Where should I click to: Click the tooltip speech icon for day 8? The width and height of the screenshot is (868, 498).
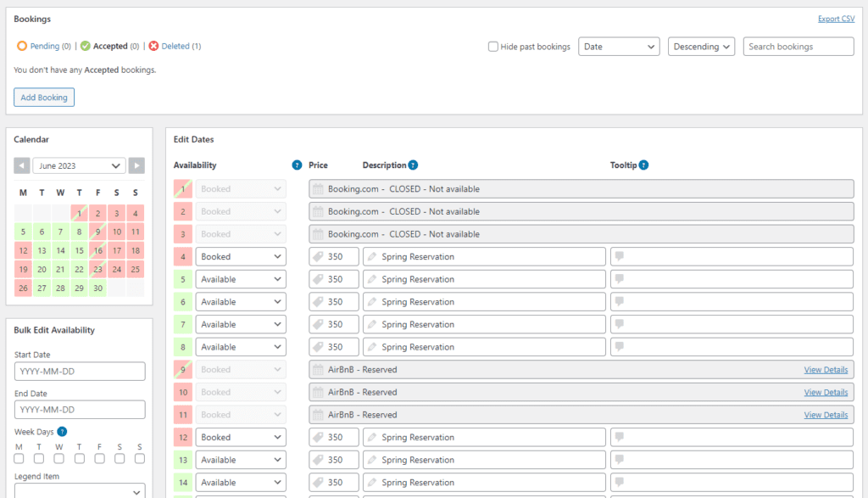coord(620,346)
